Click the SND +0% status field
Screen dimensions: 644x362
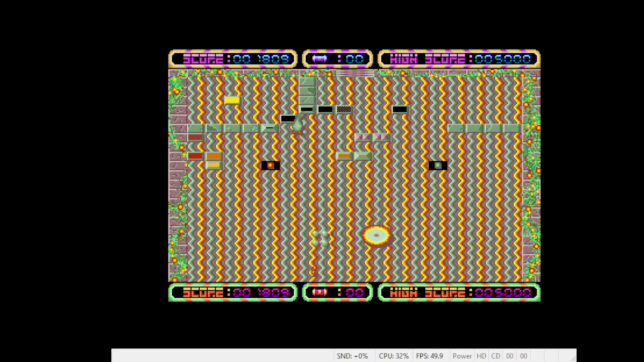pos(352,356)
